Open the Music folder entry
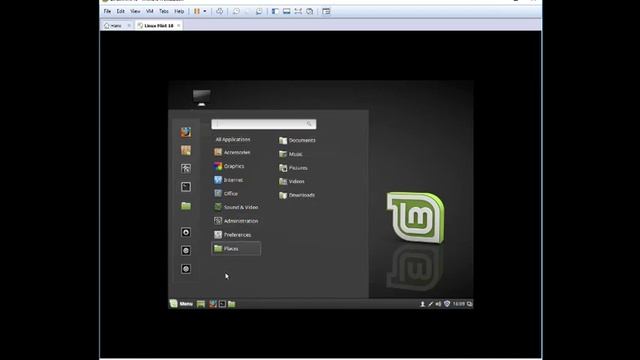The width and height of the screenshot is (640, 360). point(291,154)
